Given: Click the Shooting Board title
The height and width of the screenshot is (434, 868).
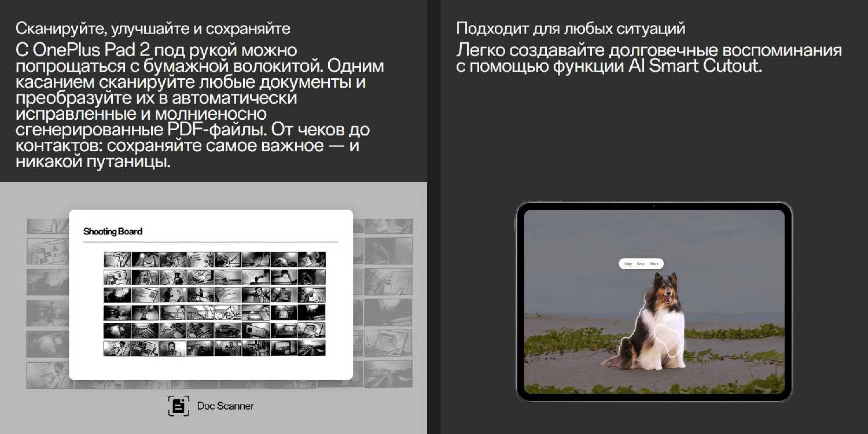Looking at the screenshot, I should click(113, 231).
